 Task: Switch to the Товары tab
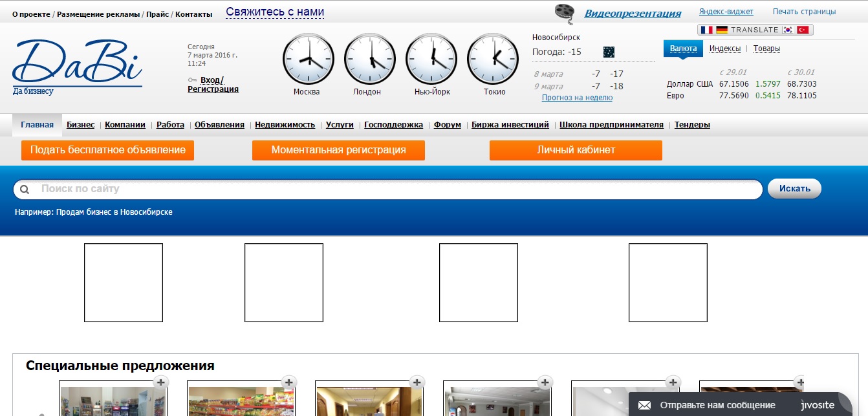pos(766,49)
